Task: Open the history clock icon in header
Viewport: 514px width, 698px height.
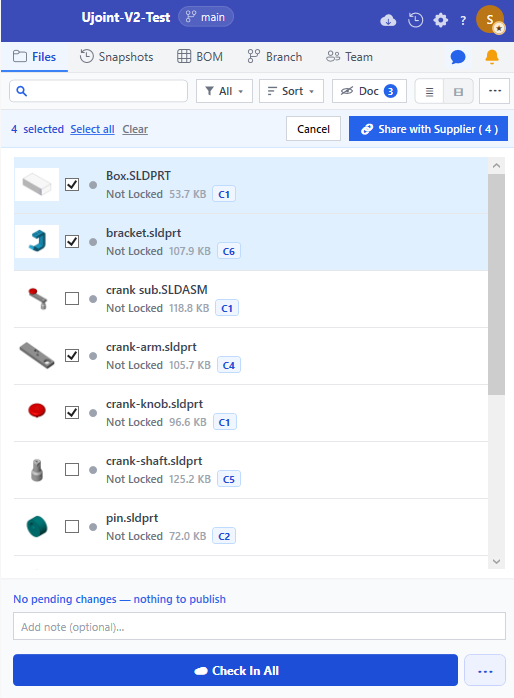Action: point(415,20)
